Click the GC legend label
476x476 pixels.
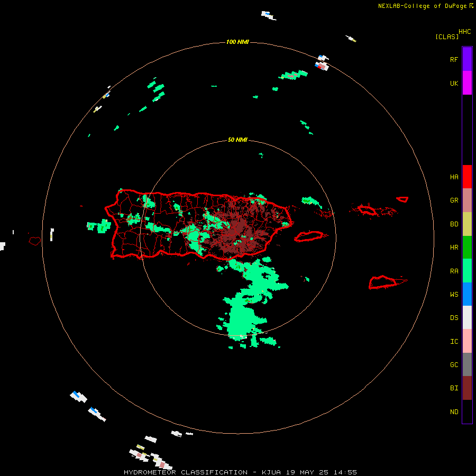tap(454, 365)
